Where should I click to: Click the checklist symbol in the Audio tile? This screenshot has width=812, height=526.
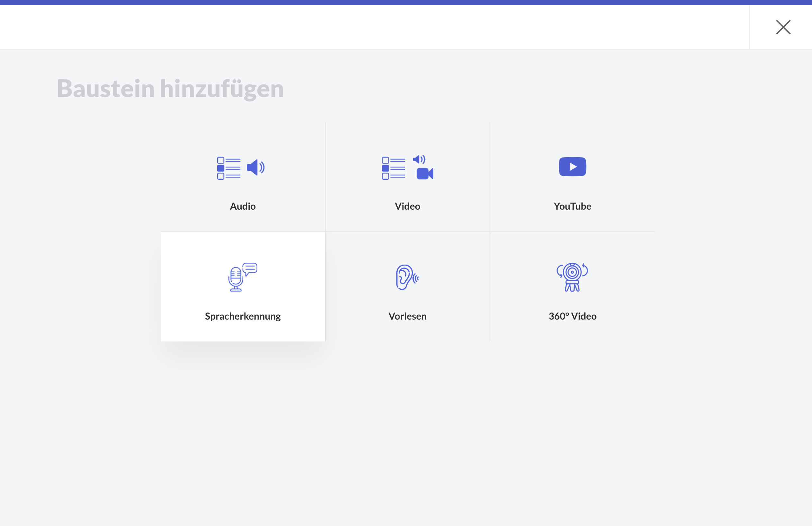[x=229, y=168]
